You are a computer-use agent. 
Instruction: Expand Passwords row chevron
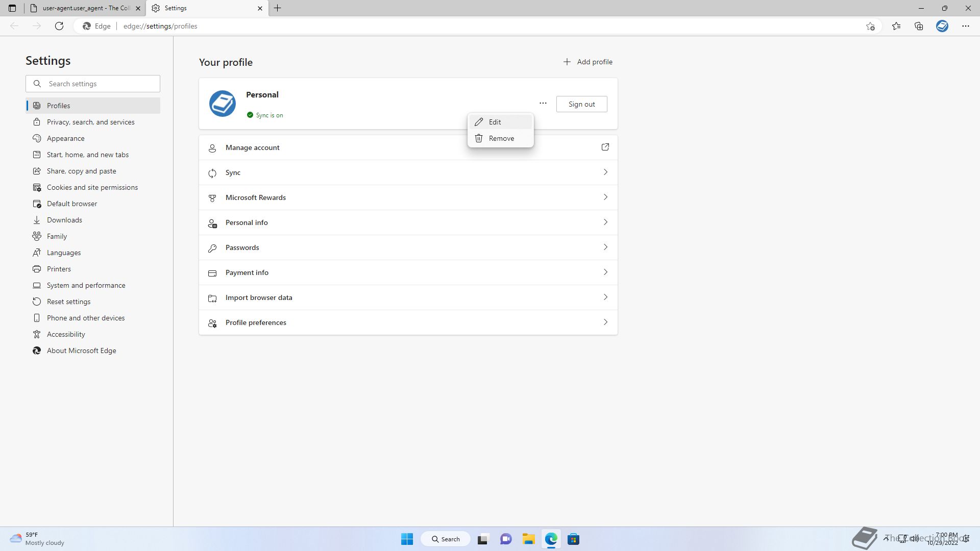point(605,247)
